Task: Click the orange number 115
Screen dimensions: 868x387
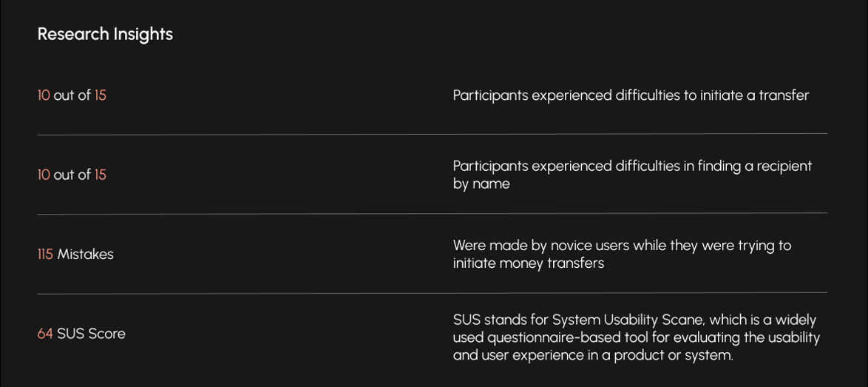Action: tap(45, 255)
